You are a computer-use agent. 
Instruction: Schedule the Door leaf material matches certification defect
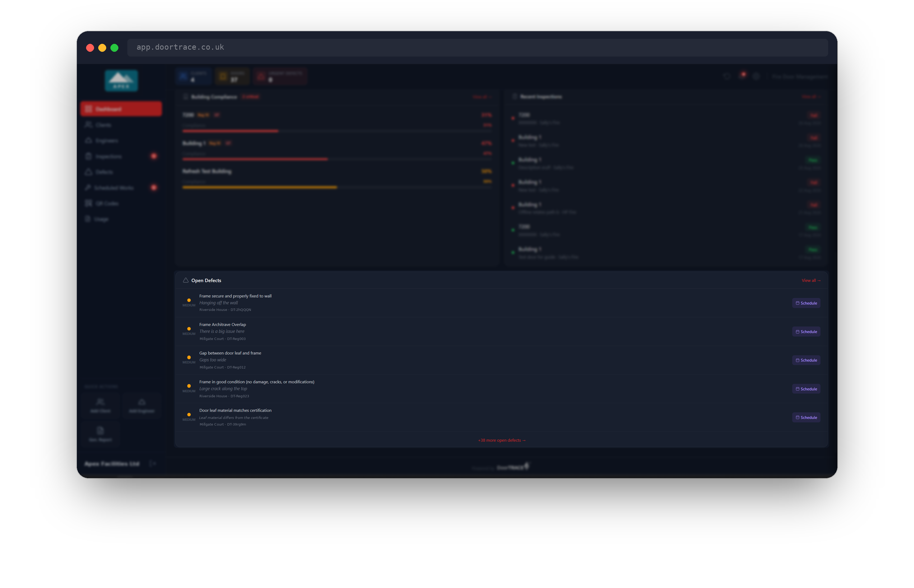806,417
